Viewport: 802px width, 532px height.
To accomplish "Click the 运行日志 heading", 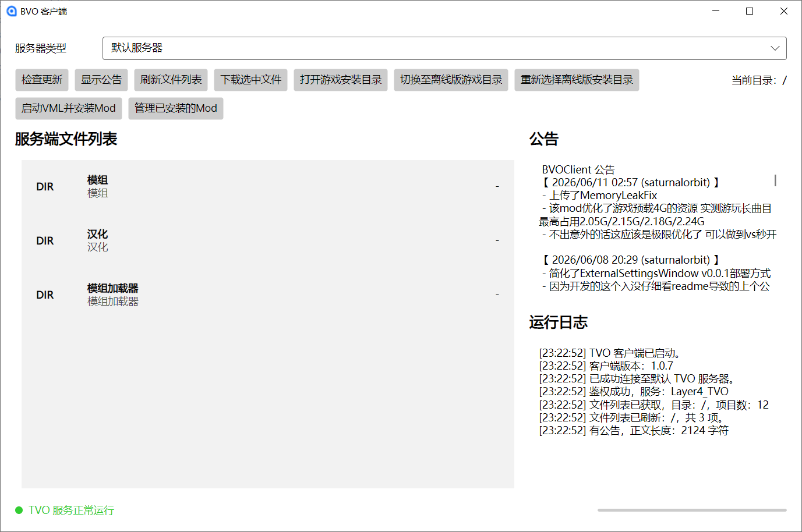I will point(559,322).
